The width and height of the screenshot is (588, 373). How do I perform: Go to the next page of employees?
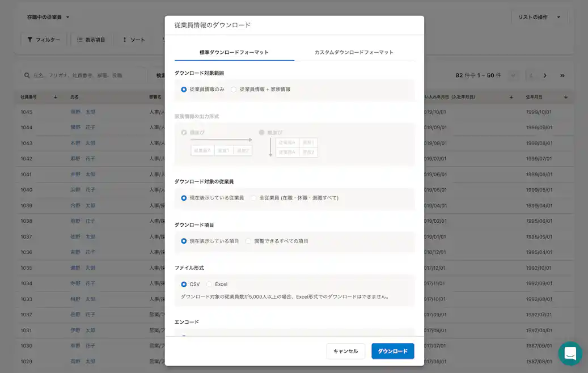[544, 74]
